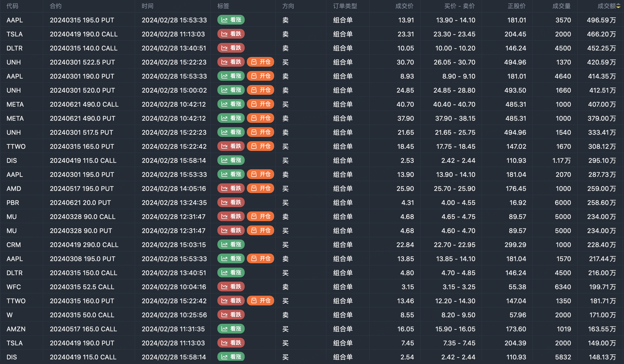Click the 开仓 tag on META 490.0 CALL row
624x364 pixels.
pos(260,104)
